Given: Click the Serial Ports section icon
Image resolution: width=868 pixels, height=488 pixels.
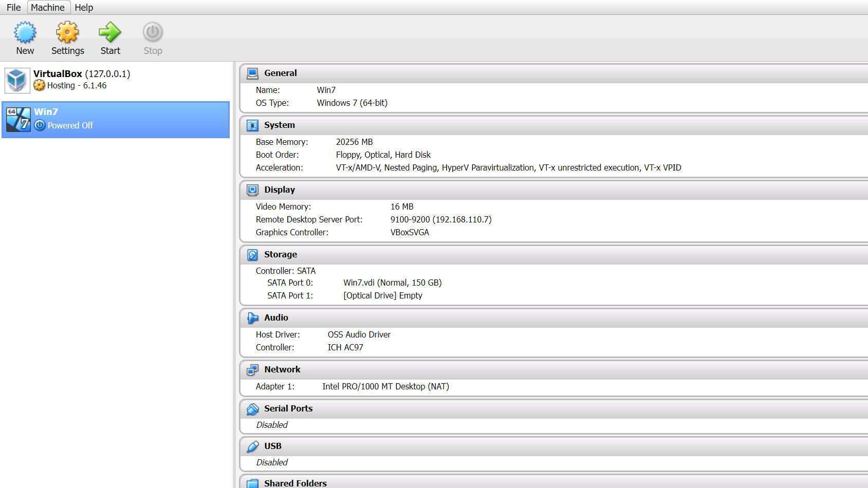Looking at the screenshot, I should 252,409.
